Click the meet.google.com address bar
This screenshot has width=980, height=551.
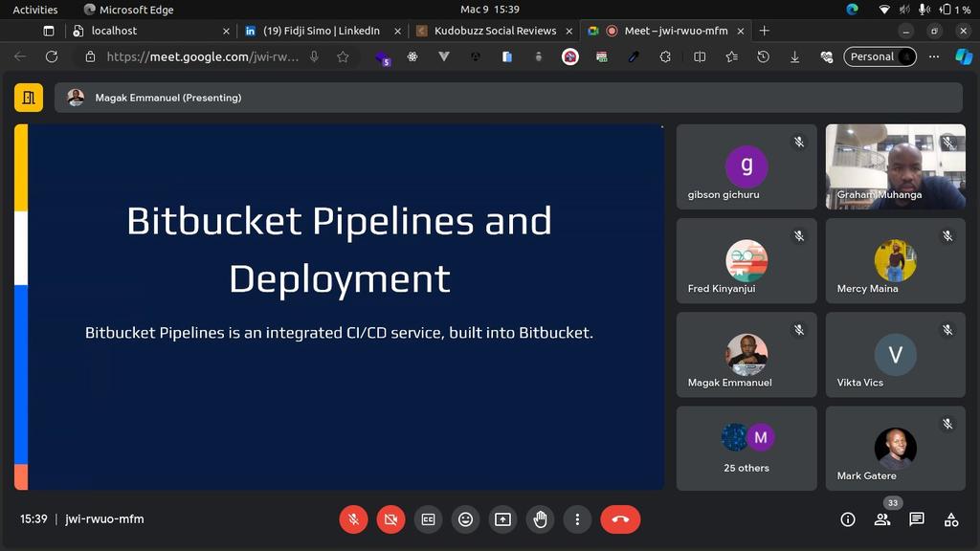(x=203, y=56)
